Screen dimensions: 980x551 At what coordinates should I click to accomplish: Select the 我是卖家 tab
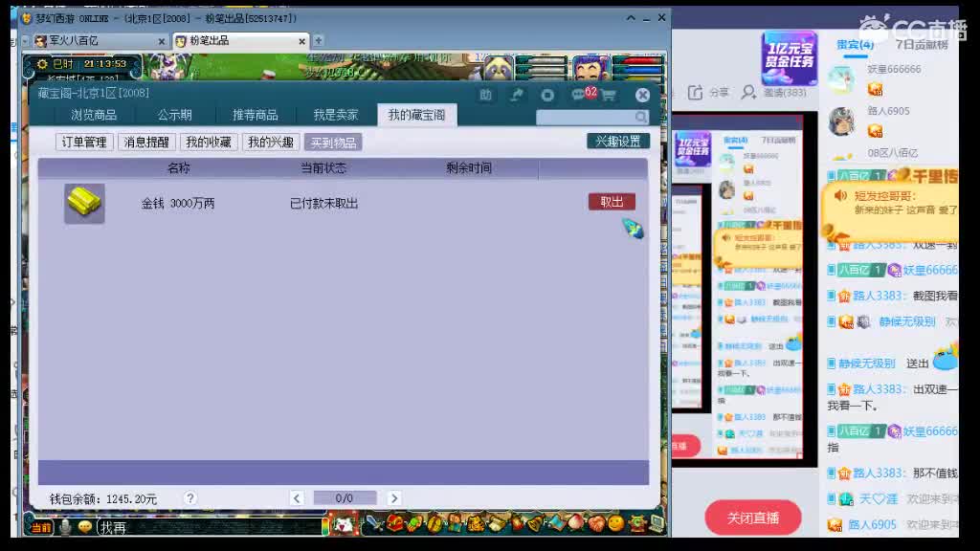pyautogui.click(x=336, y=115)
